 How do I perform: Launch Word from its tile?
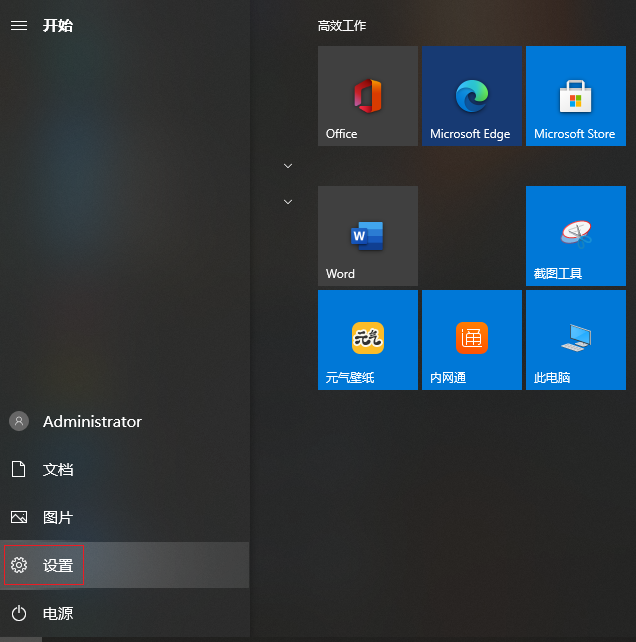[x=367, y=236]
